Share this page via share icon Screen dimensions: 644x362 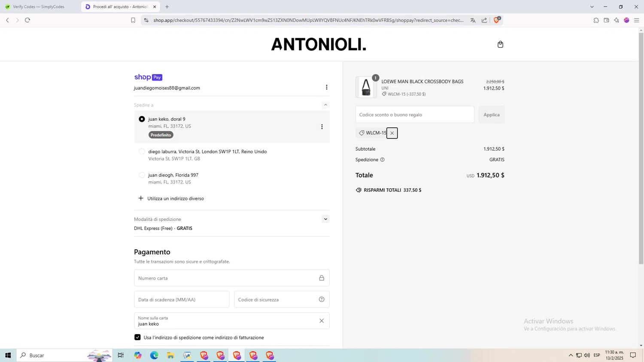click(x=484, y=20)
